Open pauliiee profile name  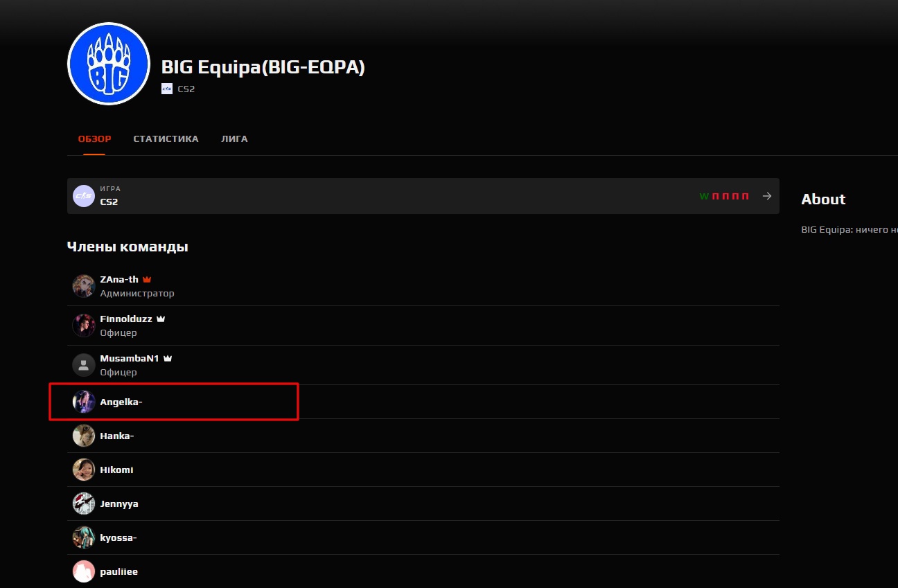(119, 572)
